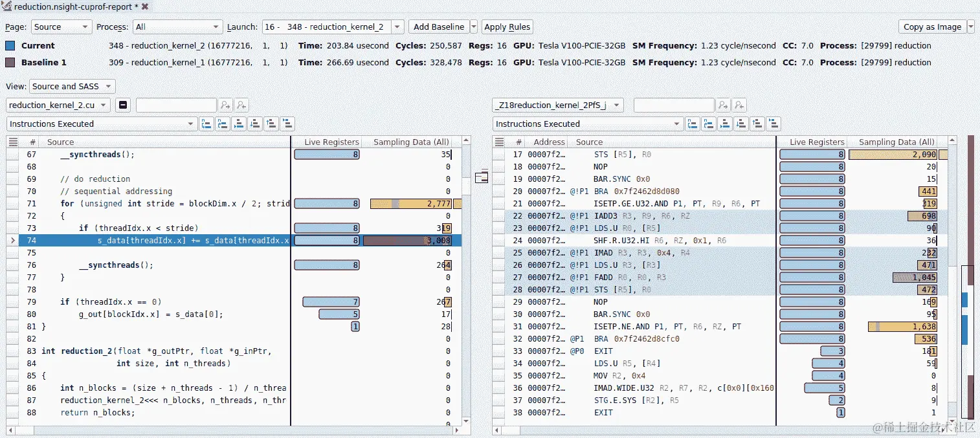Click the third navigation icon in the source pane toolbar
The image size is (980, 438).
pyautogui.click(x=239, y=124)
